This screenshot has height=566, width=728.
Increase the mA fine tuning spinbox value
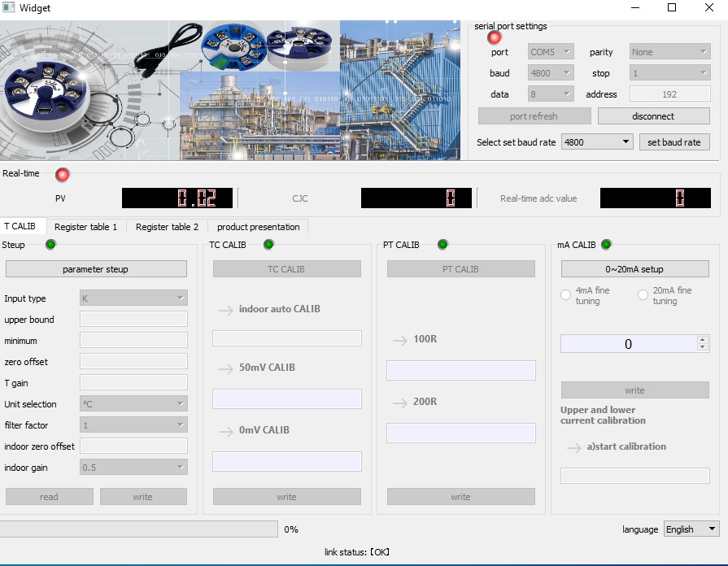pos(703,339)
